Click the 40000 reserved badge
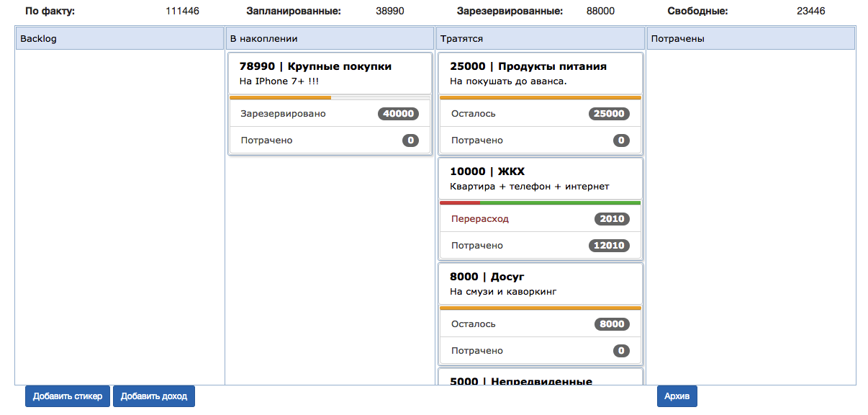 398,114
